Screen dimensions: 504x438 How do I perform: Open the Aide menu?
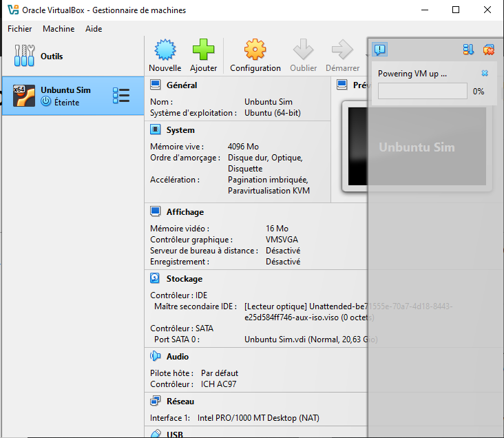[x=94, y=29]
